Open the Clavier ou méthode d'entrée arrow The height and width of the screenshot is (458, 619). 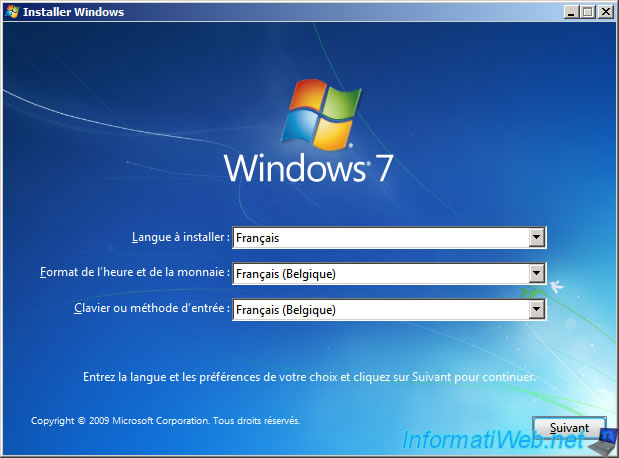tap(536, 309)
